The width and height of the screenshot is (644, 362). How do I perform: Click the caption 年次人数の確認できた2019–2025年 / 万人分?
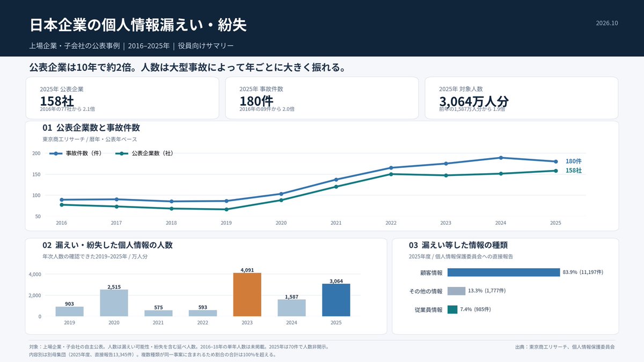point(95,256)
